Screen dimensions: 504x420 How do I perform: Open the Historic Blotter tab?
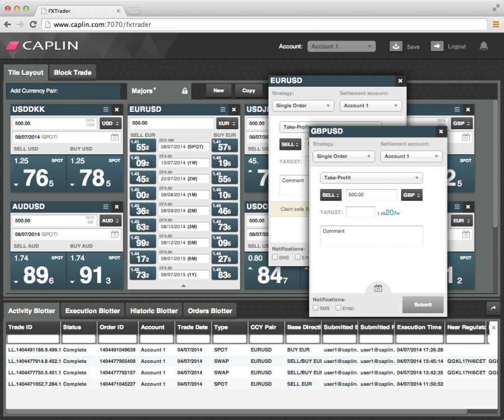coord(154,311)
